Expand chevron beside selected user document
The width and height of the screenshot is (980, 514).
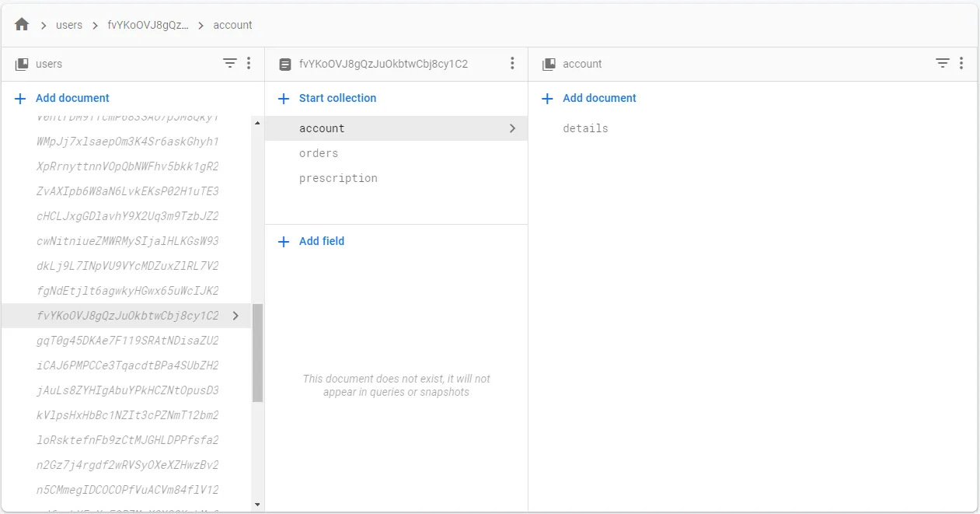coord(235,316)
